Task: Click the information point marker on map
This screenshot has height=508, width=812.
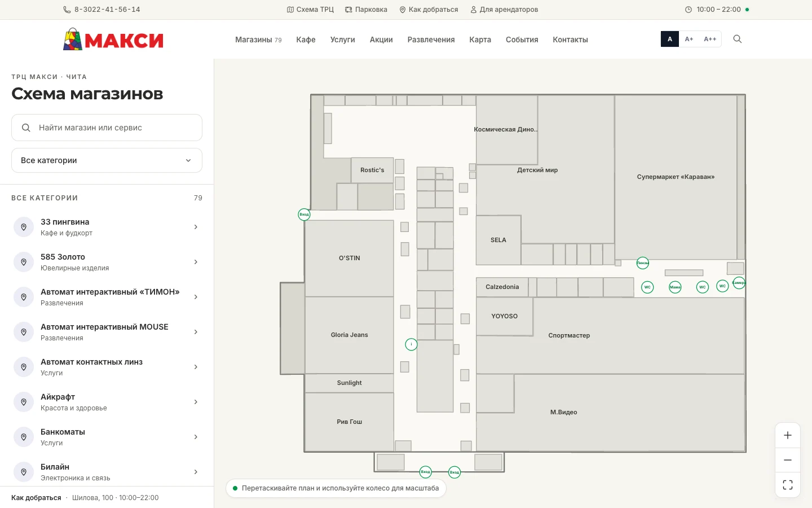Action: pos(412,344)
